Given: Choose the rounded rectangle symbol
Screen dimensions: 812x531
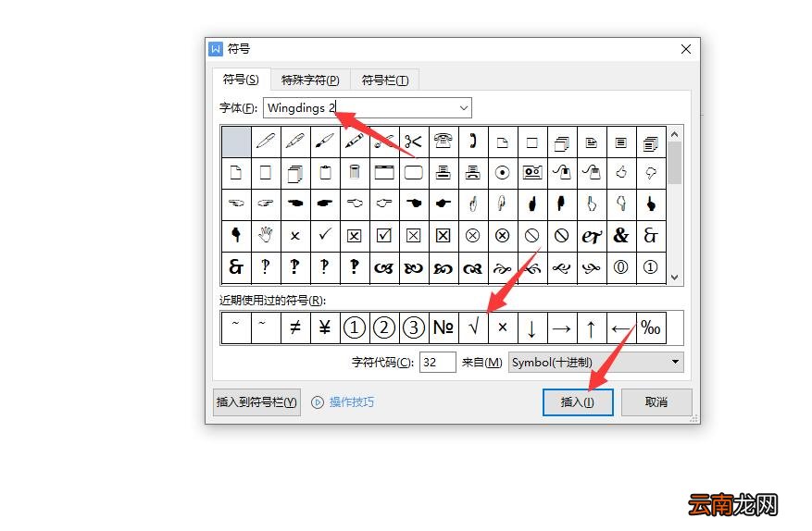Looking at the screenshot, I should [414, 172].
